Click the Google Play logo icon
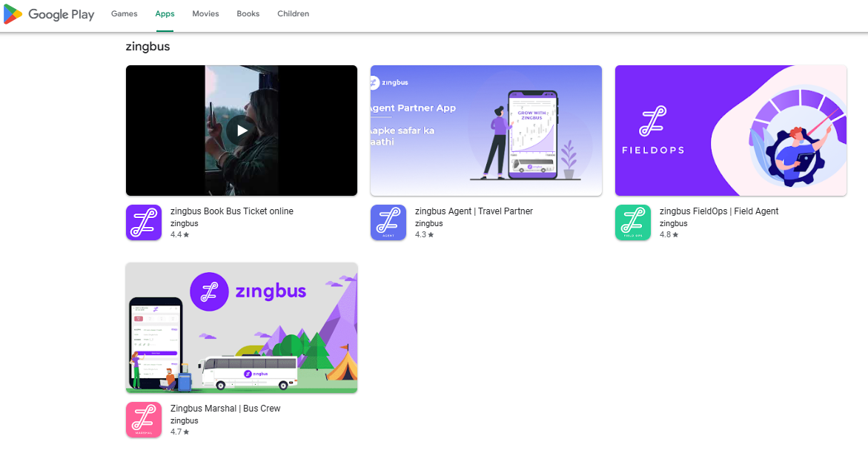 pos(13,14)
